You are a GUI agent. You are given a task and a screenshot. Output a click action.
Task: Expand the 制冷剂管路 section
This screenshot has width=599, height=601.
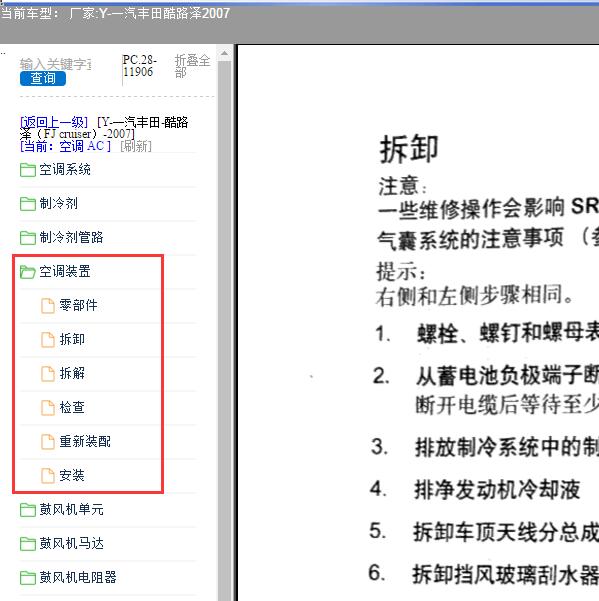(71, 237)
